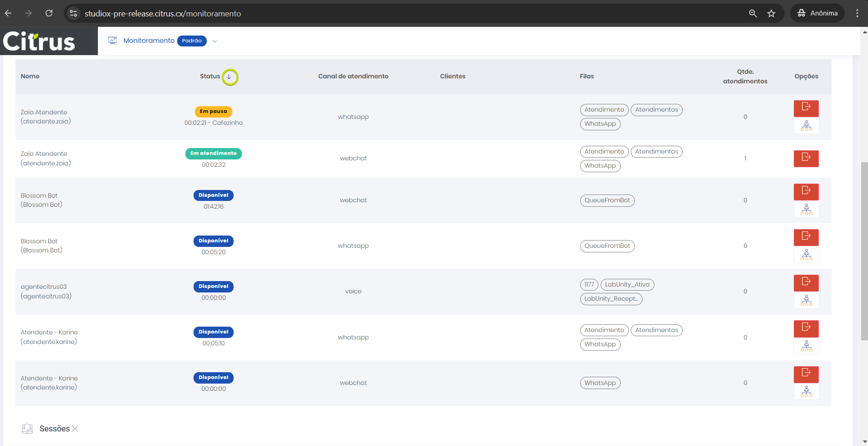Image resolution: width=868 pixels, height=446 pixels.
Task: Click the queue hierarchy icon in Cafezinho row
Action: coord(806,126)
